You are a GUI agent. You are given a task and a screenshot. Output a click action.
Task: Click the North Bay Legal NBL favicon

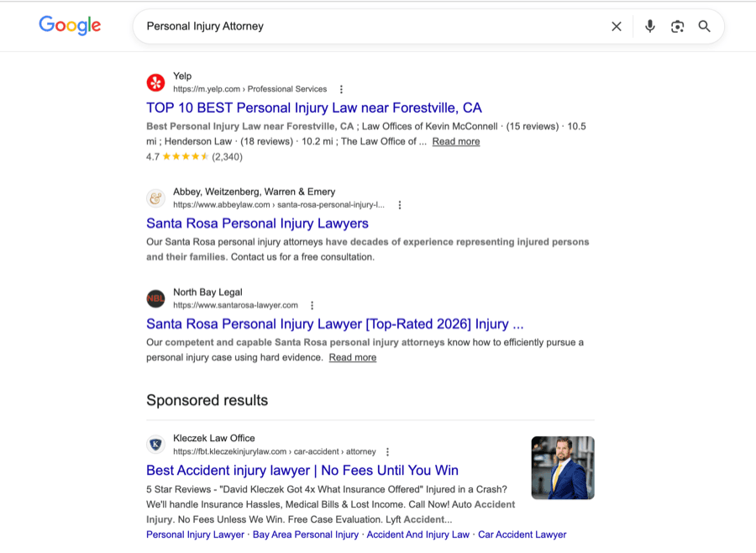pyautogui.click(x=155, y=298)
